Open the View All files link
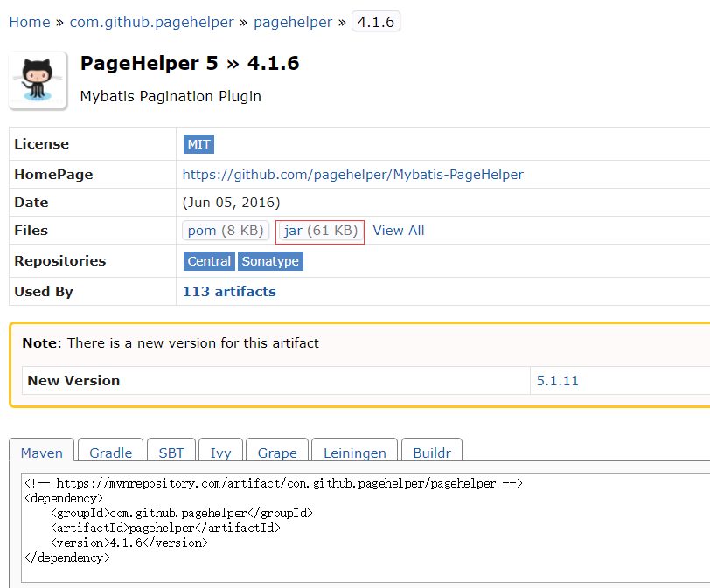The width and height of the screenshot is (710, 588). [399, 231]
